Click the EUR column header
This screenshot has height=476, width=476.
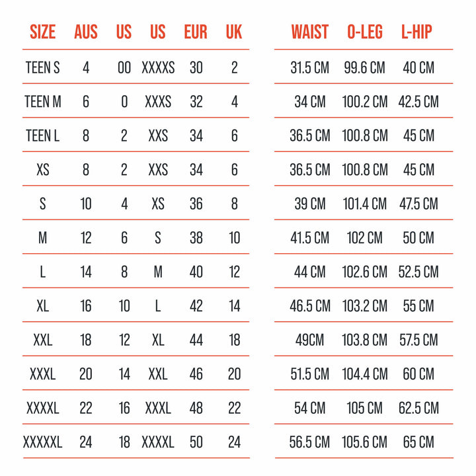196,32
